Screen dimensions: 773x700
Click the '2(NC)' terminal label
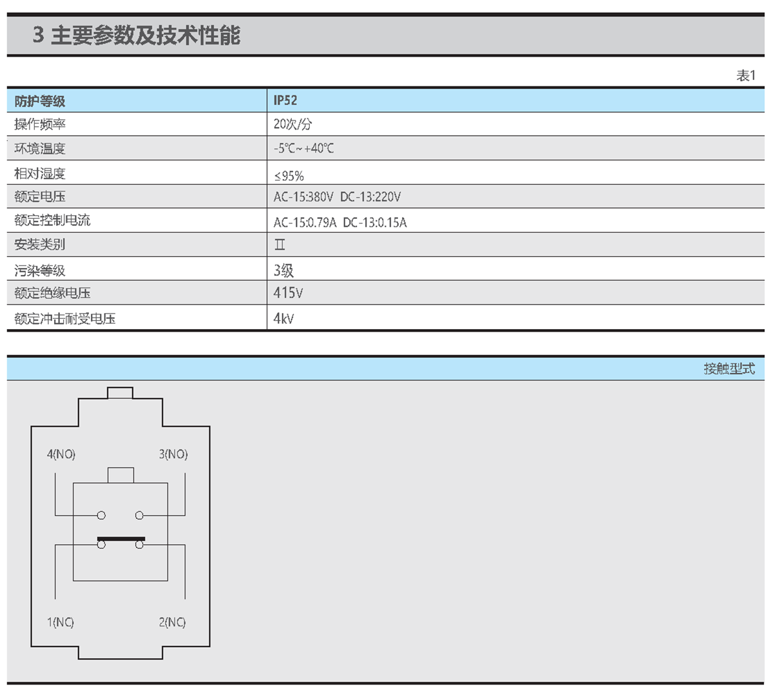[x=173, y=622]
